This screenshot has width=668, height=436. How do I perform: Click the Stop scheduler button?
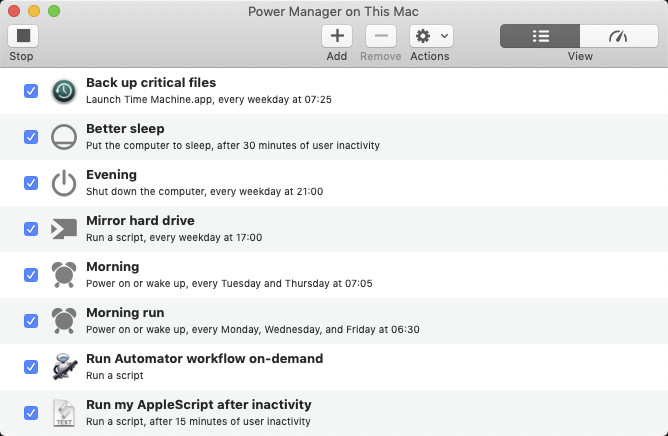pos(23,36)
